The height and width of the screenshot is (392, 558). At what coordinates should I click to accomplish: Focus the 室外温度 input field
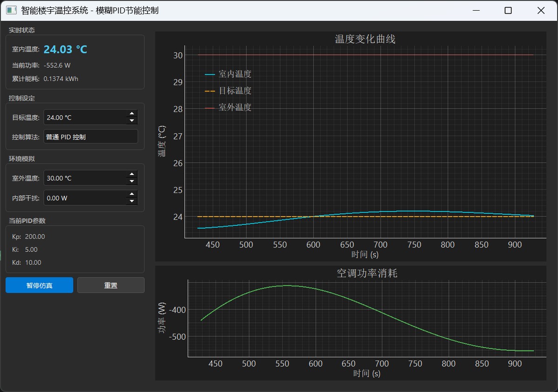(84, 178)
